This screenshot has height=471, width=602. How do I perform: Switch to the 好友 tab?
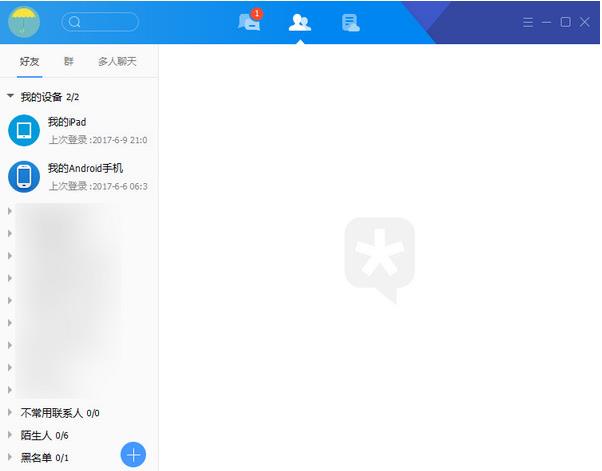30,61
